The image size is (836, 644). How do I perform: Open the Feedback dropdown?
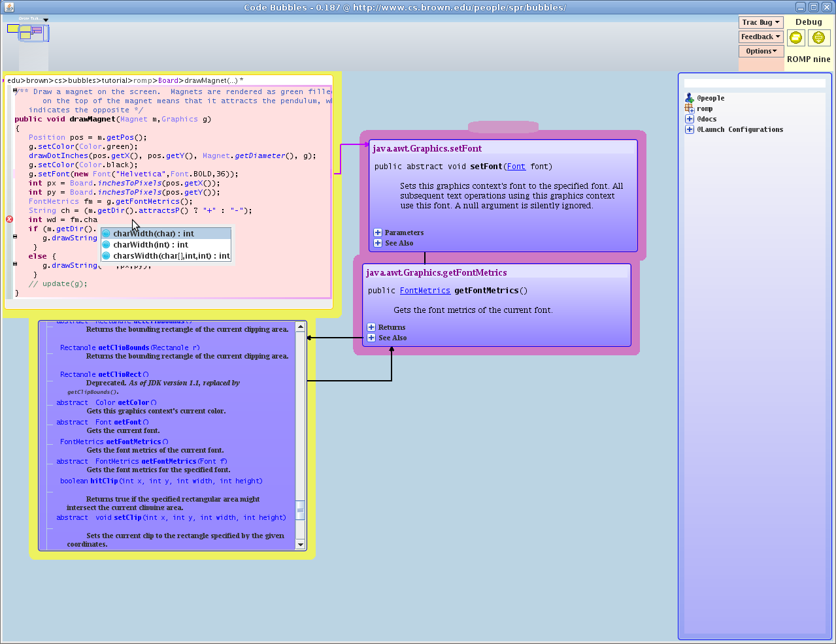click(x=761, y=37)
